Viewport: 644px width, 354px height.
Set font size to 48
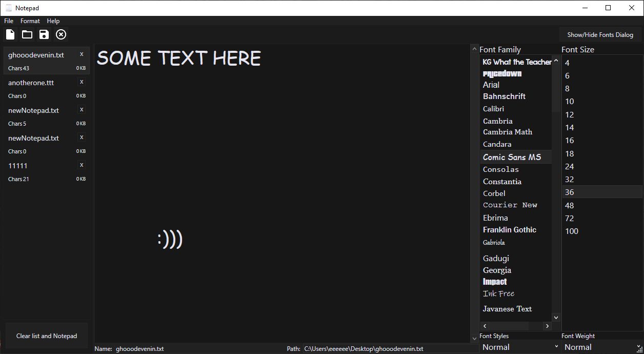pyautogui.click(x=602, y=206)
